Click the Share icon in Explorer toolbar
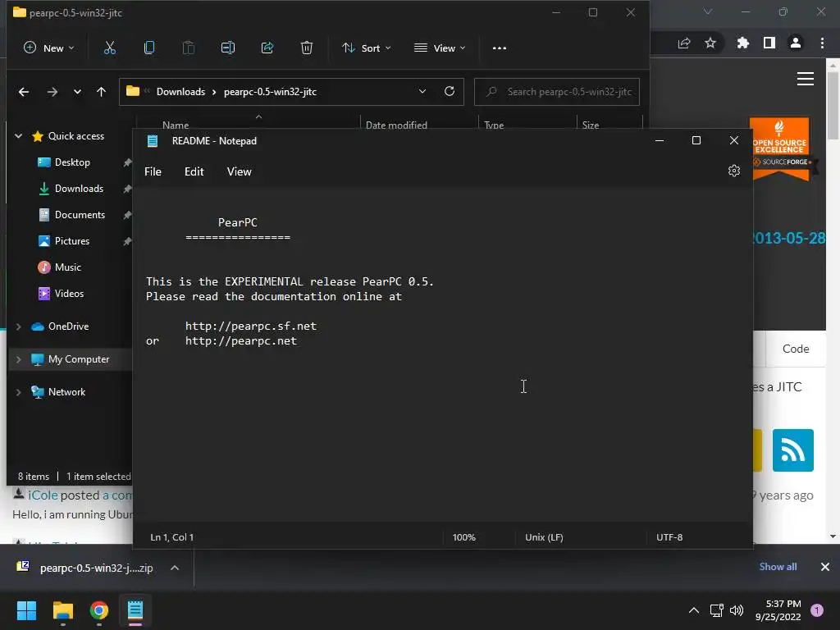The height and width of the screenshot is (630, 840). coord(267,48)
